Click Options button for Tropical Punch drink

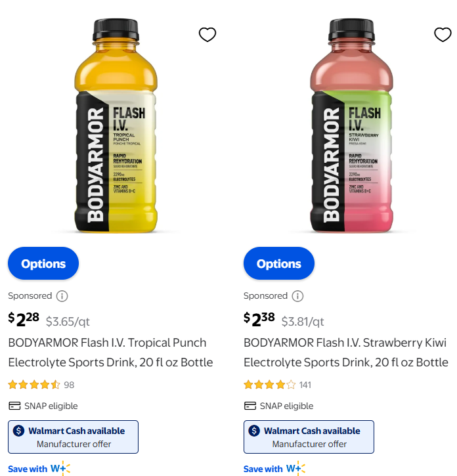click(43, 264)
